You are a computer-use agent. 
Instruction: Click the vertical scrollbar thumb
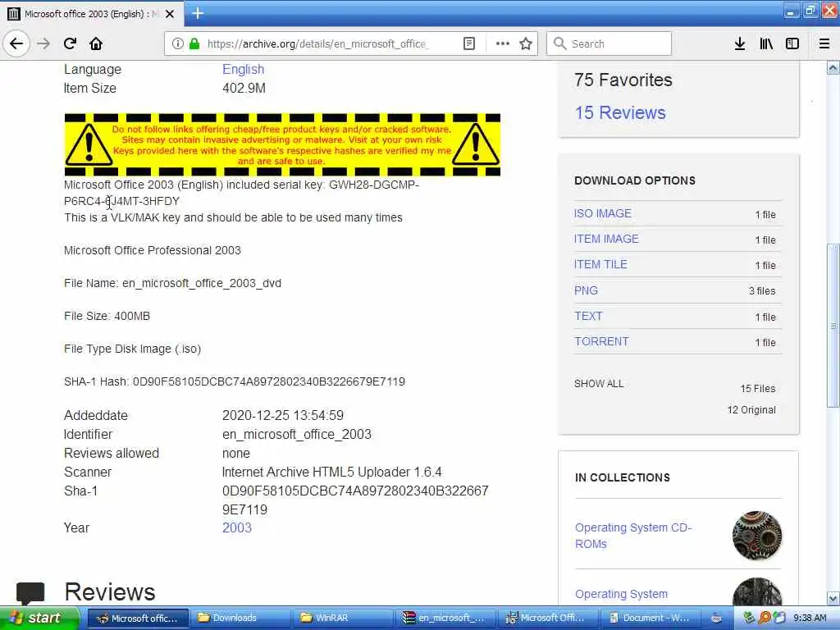(x=833, y=326)
